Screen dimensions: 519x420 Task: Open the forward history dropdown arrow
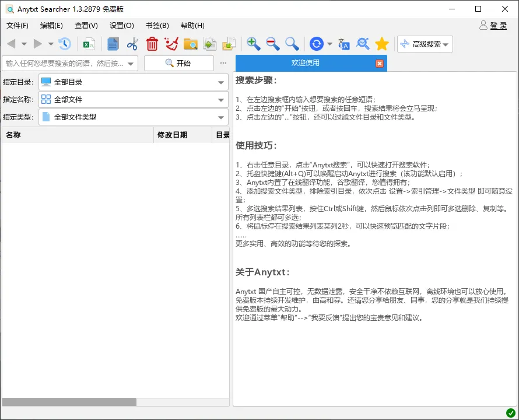coord(51,44)
